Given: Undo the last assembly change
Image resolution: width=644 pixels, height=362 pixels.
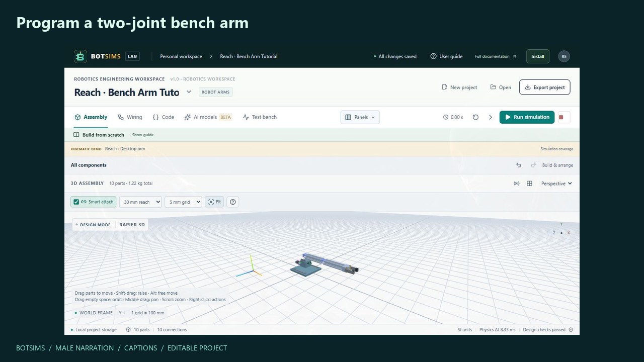Looking at the screenshot, I should [519, 165].
